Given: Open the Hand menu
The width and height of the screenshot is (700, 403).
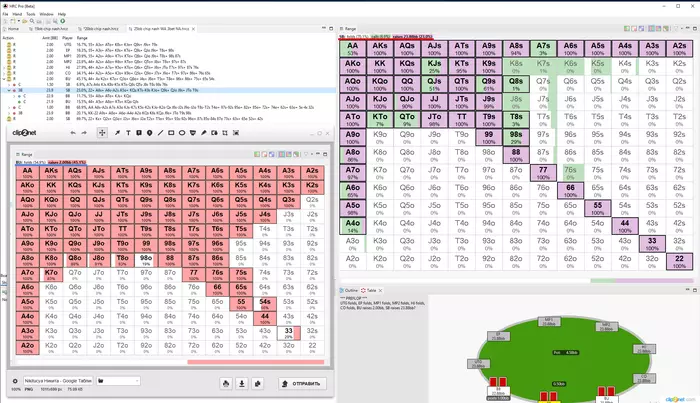Looking at the screenshot, I should point(17,14).
